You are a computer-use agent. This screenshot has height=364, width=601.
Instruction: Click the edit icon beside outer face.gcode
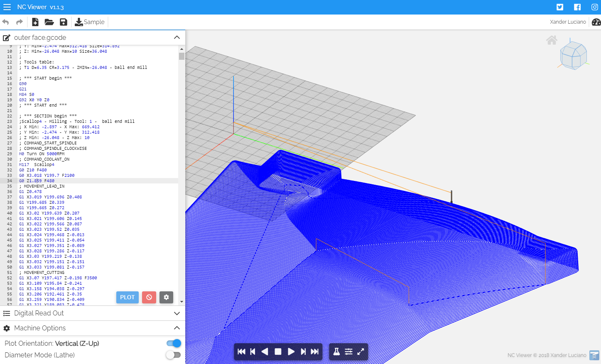pos(7,38)
